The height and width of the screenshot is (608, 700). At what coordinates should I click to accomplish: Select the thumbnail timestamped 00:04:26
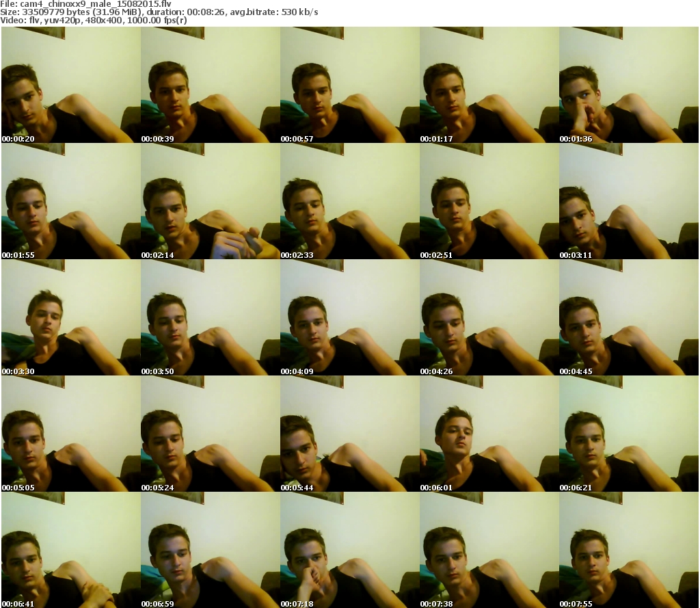489,317
